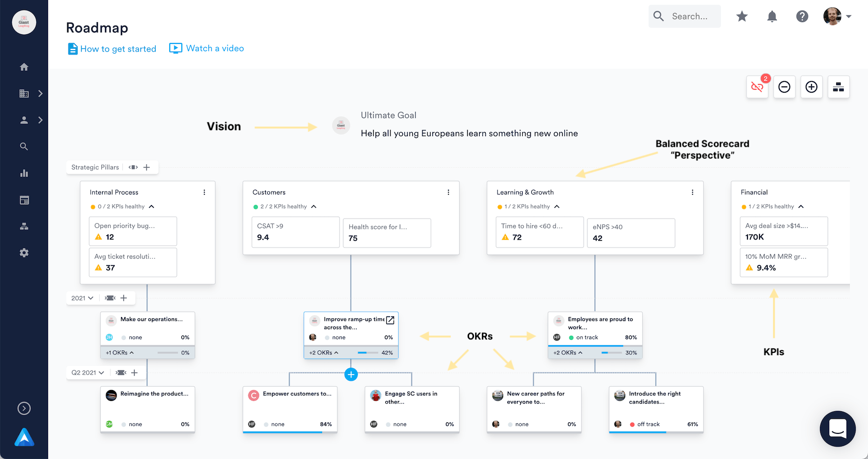868x459 pixels.
Task: Open the 2021 timeframe dropdown
Action: tap(82, 298)
